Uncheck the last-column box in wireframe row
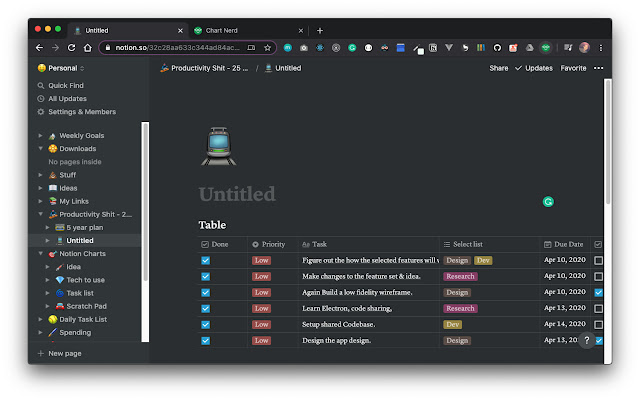Screen dimensions: 640x400 click(598, 292)
